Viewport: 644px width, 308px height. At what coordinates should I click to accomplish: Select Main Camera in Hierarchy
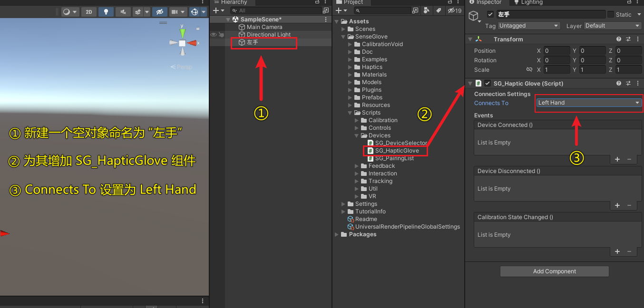click(264, 27)
